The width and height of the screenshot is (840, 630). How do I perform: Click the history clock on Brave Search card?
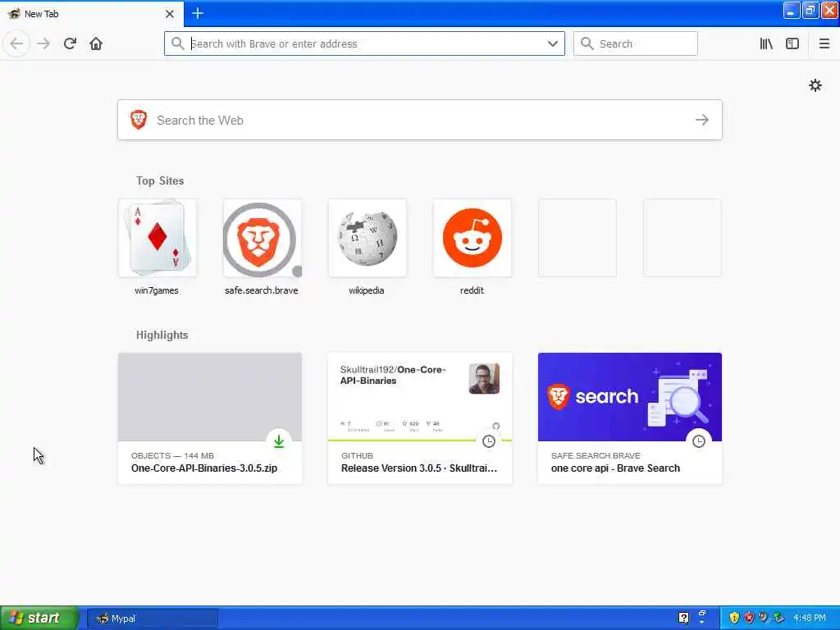tap(699, 441)
